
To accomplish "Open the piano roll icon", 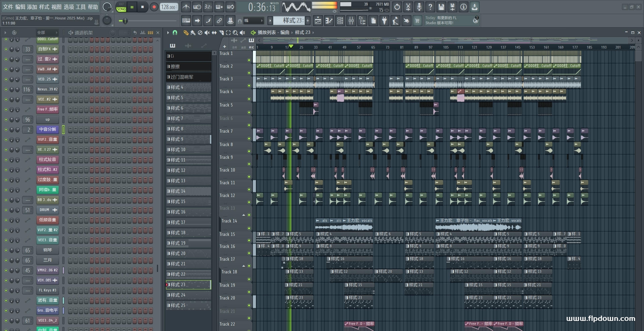I will click(329, 21).
